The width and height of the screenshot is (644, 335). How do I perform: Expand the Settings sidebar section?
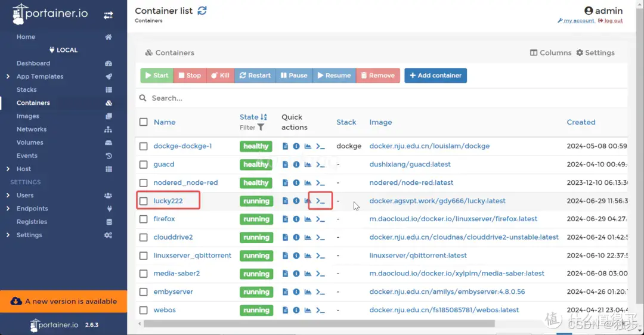point(8,235)
